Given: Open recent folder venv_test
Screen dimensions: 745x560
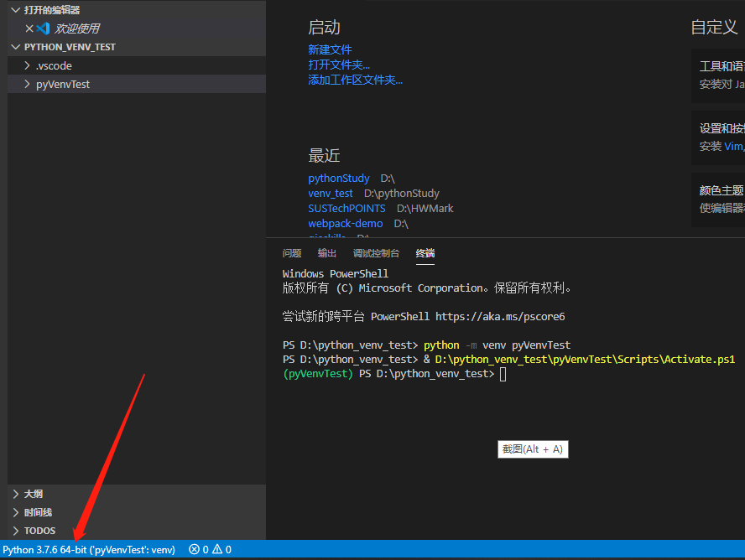Looking at the screenshot, I should [331, 194].
